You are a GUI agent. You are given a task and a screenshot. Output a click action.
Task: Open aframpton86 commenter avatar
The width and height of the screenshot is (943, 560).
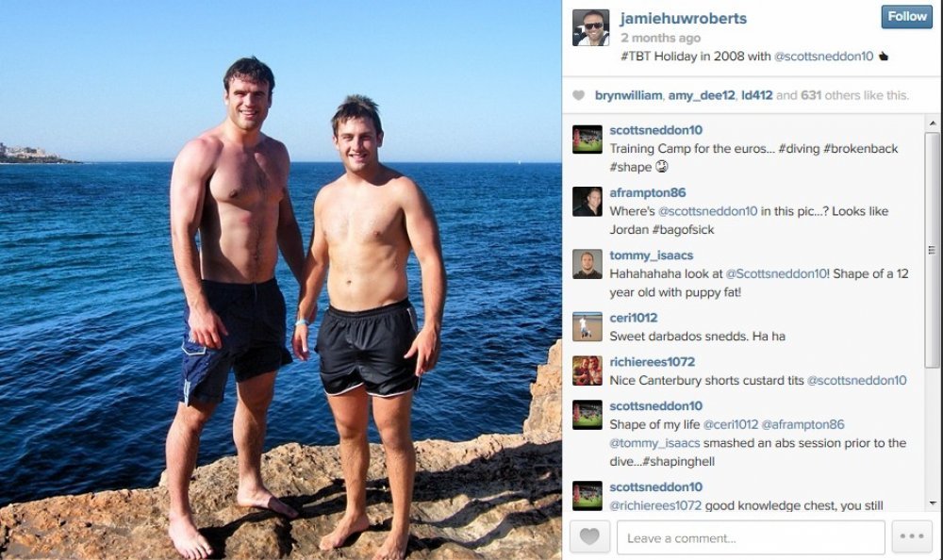587,202
